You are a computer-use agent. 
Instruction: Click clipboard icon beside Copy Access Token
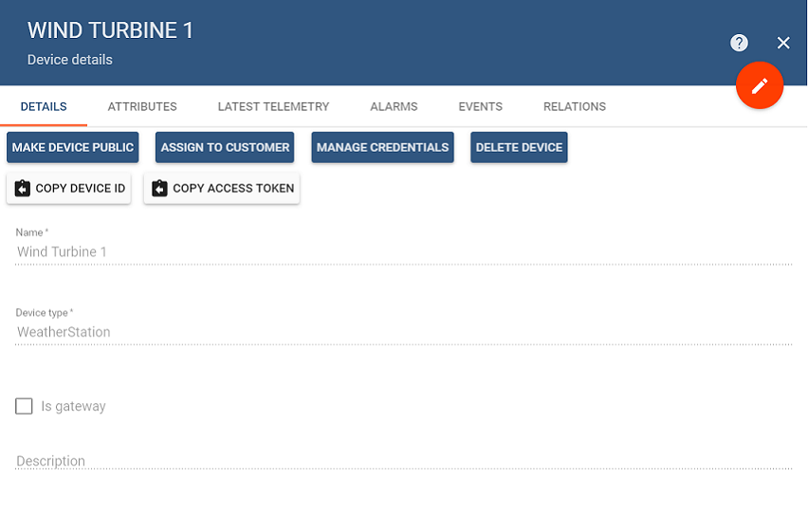click(x=159, y=189)
